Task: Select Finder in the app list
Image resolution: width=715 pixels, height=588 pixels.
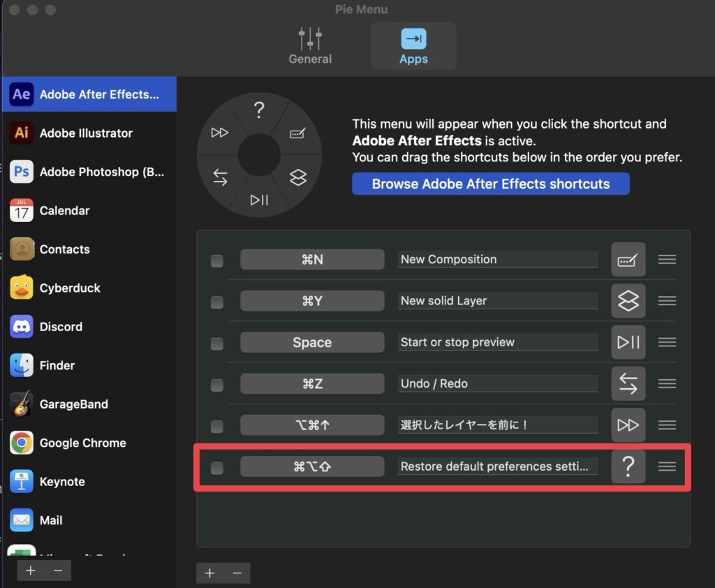Action: (89, 365)
